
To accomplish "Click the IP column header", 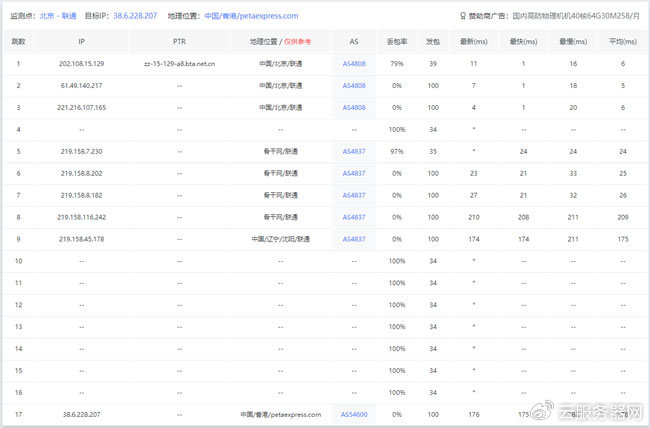I will (82, 41).
